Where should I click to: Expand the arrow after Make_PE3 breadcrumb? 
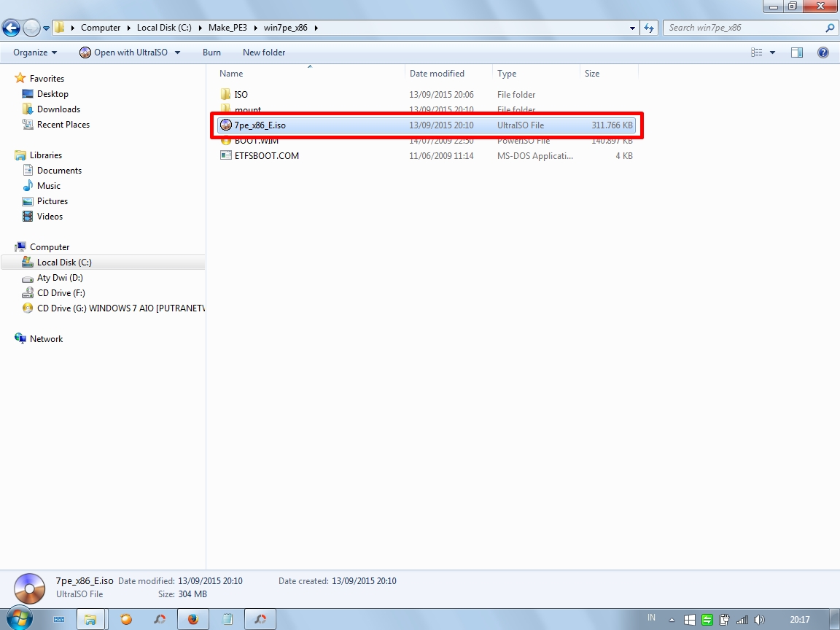(255, 28)
